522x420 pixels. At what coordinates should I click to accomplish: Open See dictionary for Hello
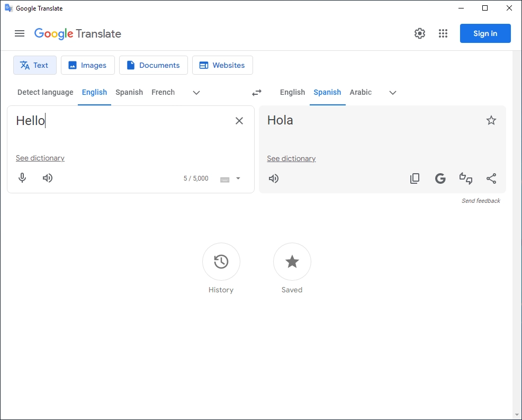[40, 158]
